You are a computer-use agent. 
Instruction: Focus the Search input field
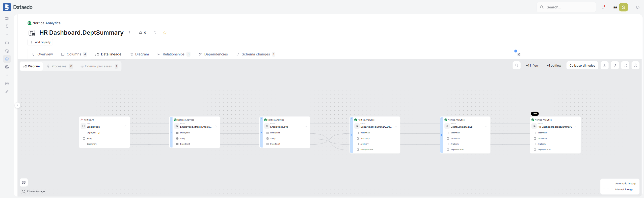pyautogui.click(x=566, y=7)
